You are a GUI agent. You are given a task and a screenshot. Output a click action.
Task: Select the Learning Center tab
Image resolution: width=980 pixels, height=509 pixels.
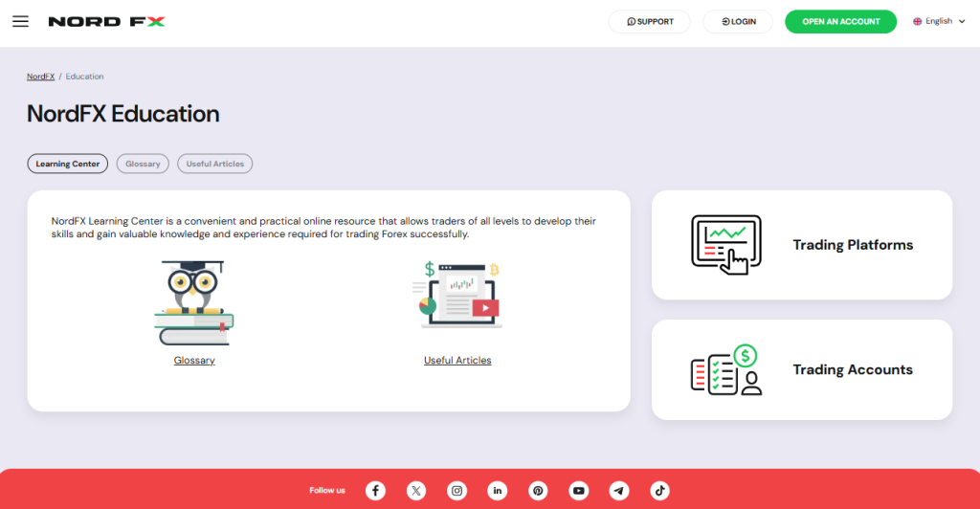[x=68, y=164]
